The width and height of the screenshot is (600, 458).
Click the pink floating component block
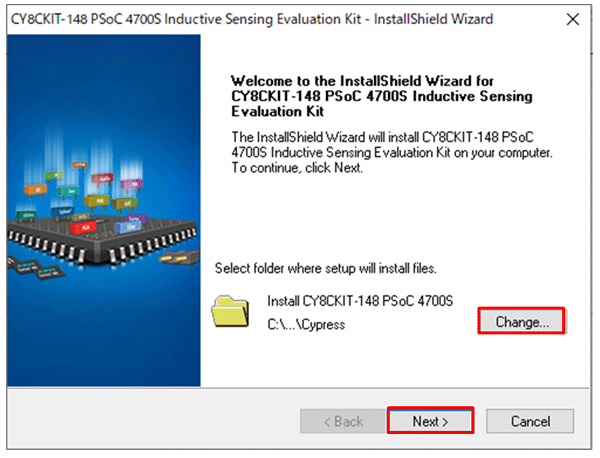click(x=102, y=179)
